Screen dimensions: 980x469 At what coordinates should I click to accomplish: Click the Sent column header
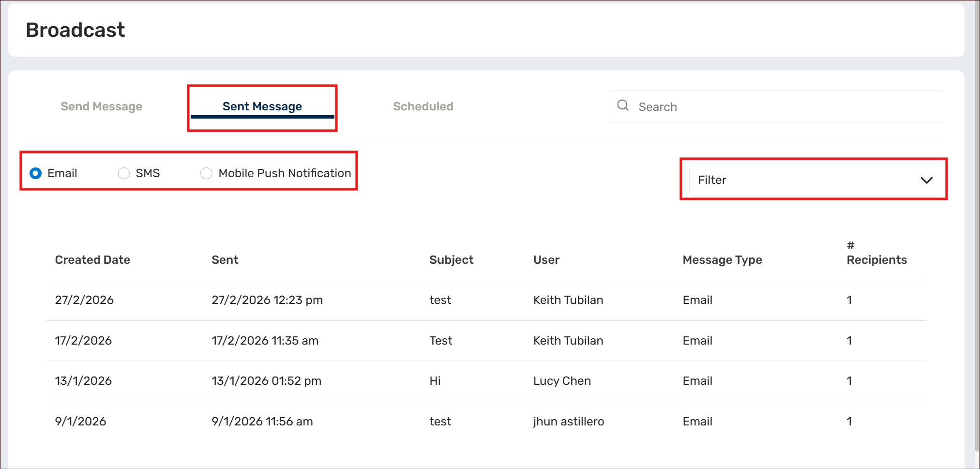pyautogui.click(x=225, y=260)
